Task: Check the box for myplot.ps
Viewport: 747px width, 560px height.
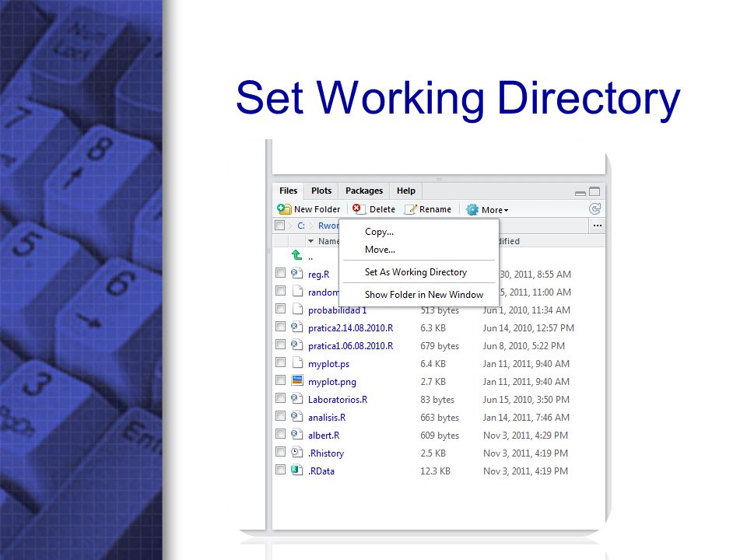Action: coord(281,362)
